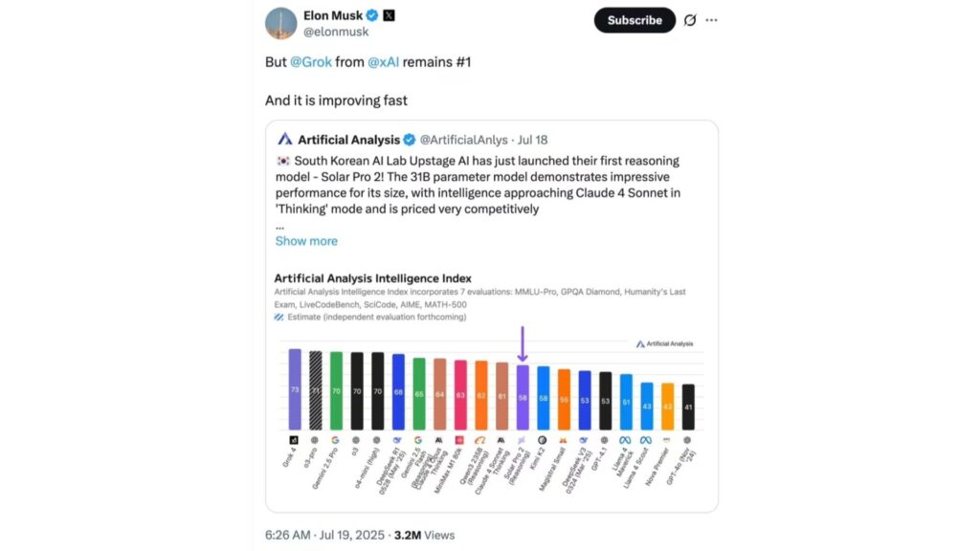Viewport: 980px width, 551px height.
Task: Click the Meta logo under Llama 4 Maverick
Action: [x=626, y=439]
